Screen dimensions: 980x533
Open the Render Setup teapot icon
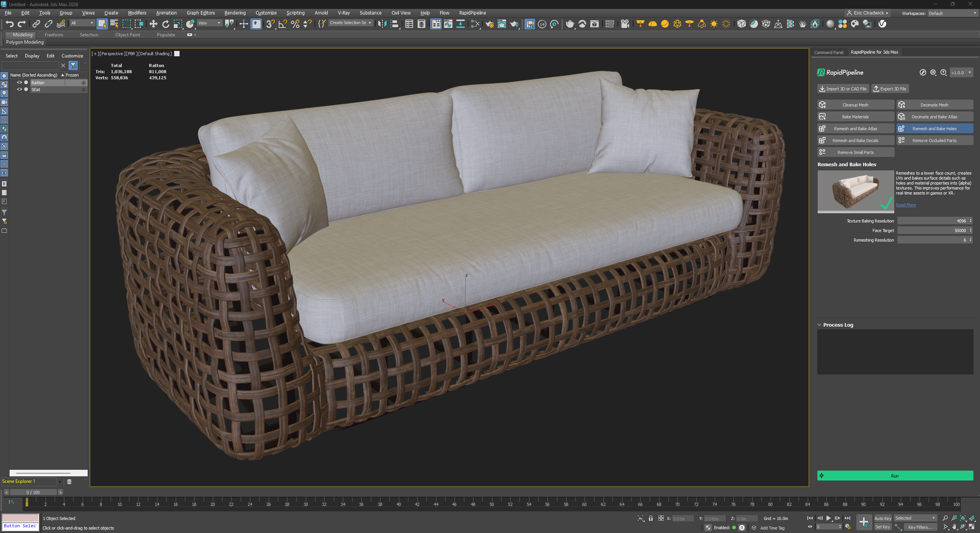click(490, 24)
